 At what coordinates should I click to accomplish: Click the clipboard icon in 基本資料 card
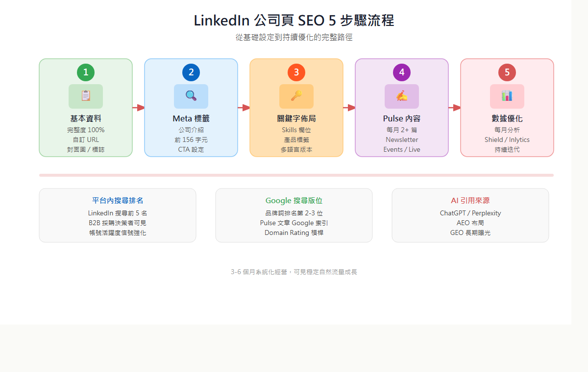[x=86, y=96]
